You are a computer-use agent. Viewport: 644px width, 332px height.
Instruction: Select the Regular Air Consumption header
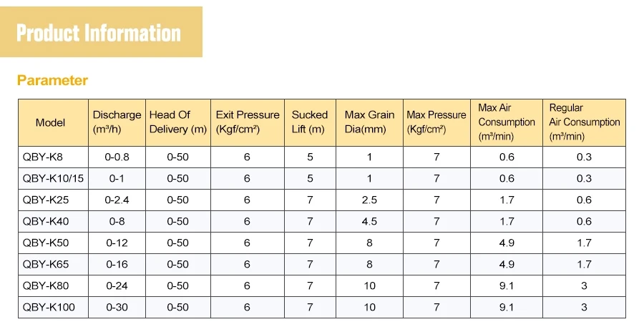585,122
